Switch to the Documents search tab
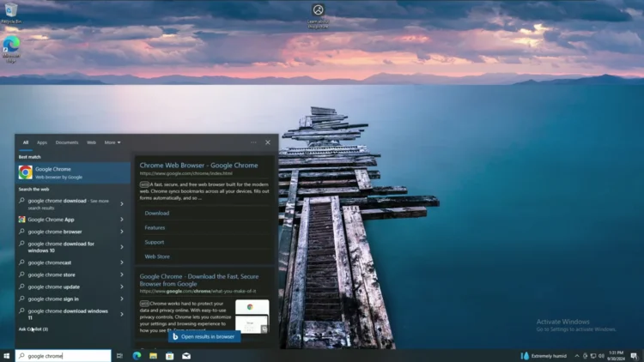This screenshot has height=362, width=644. pyautogui.click(x=67, y=142)
